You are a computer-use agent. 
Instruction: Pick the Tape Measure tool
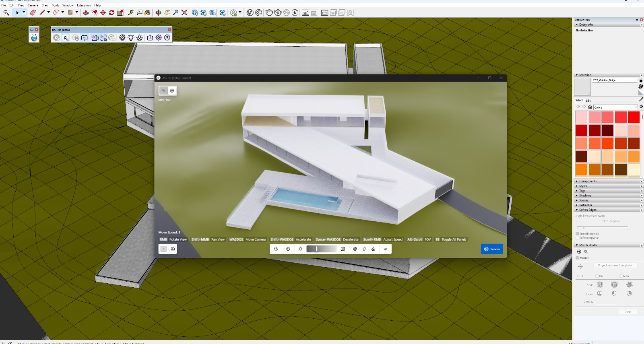point(131,12)
